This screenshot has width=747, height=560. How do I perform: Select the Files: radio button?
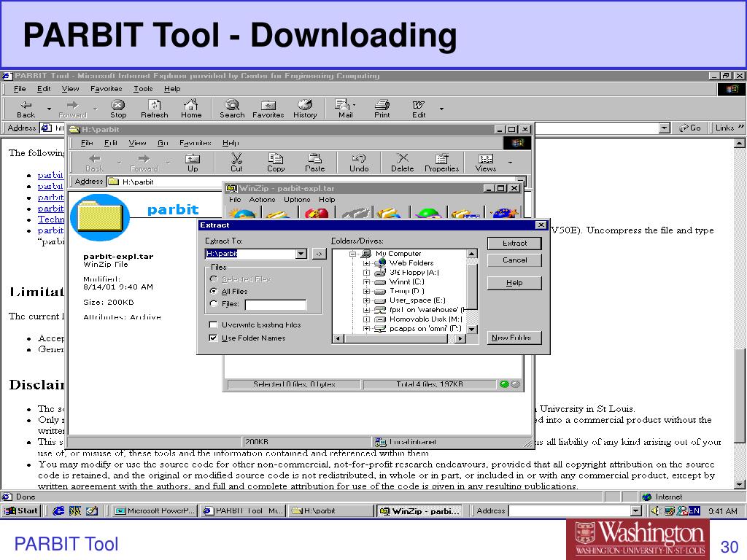[214, 303]
